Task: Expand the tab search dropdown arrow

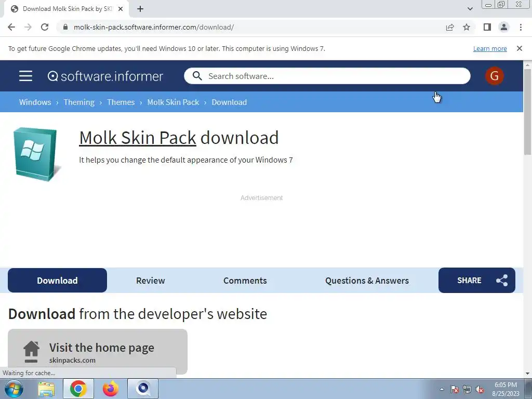Action: click(x=470, y=9)
